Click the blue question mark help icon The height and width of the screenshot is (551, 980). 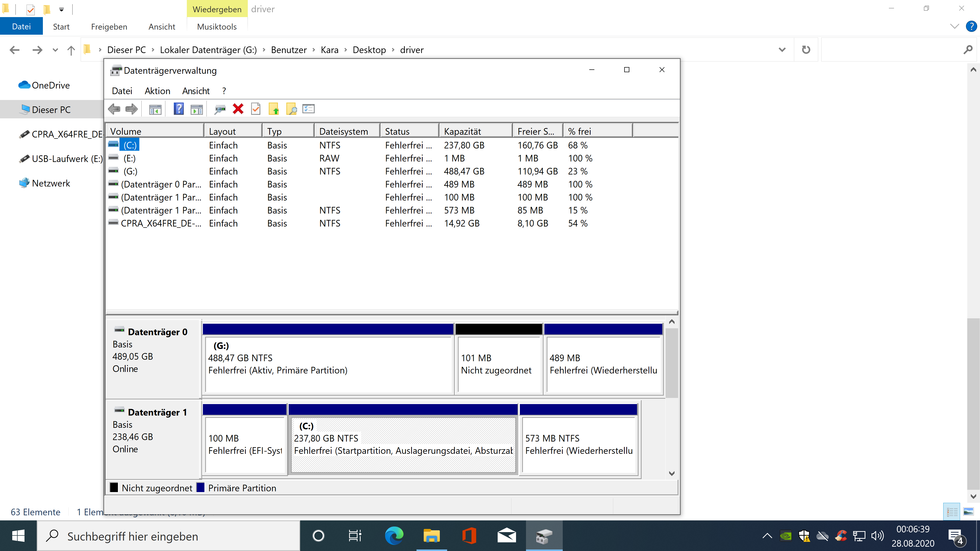point(178,109)
